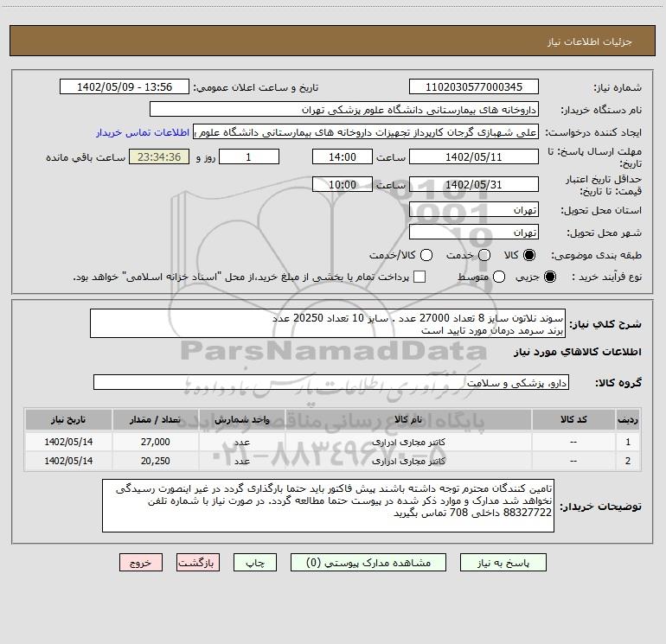Click the buyer organization name field

pos(344,110)
